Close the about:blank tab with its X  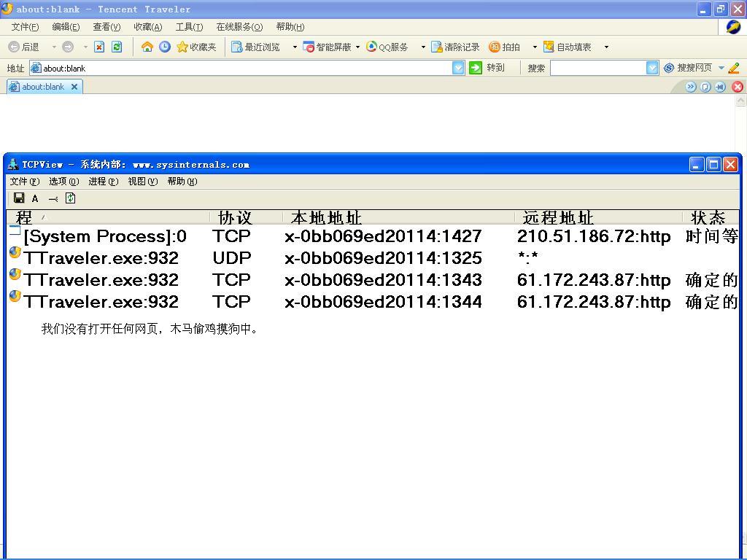pos(74,87)
